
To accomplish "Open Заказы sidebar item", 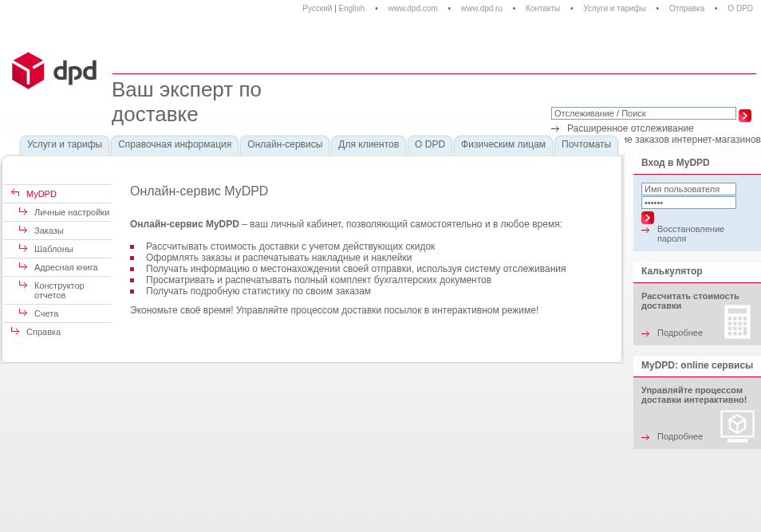I will [x=49, y=231].
